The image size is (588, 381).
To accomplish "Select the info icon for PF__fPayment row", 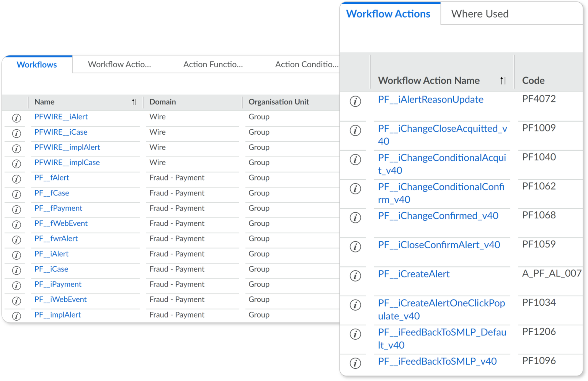I will coord(16,210).
